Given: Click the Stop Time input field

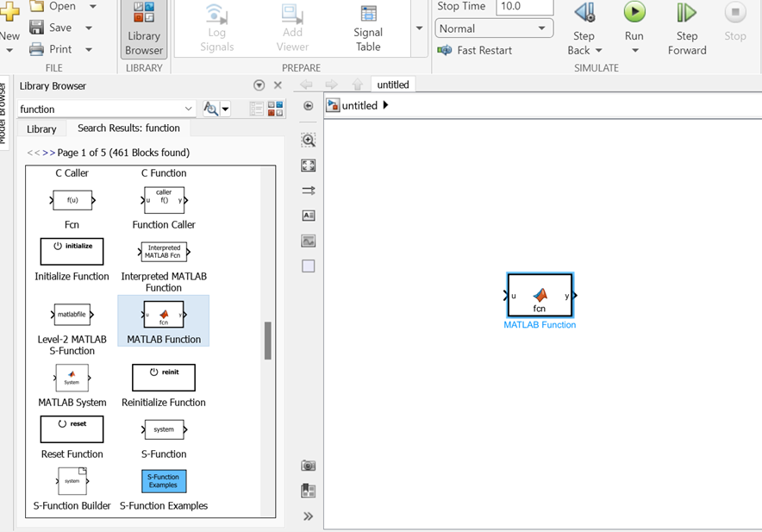Looking at the screenshot, I should click(524, 7).
